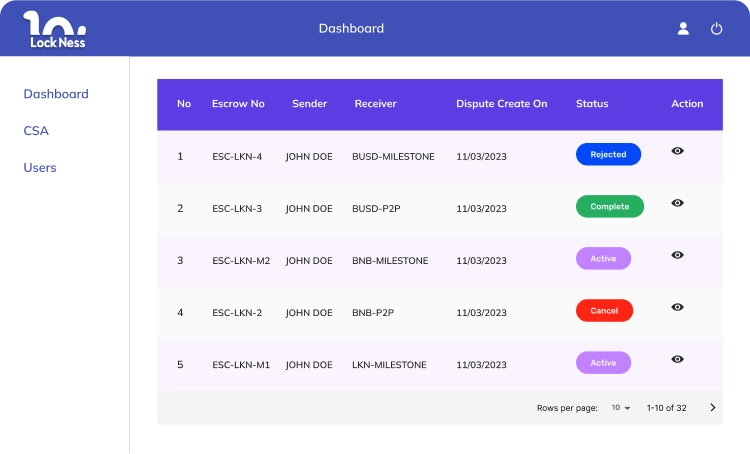Open the eye icon for ESC-LKN-3

click(x=677, y=203)
